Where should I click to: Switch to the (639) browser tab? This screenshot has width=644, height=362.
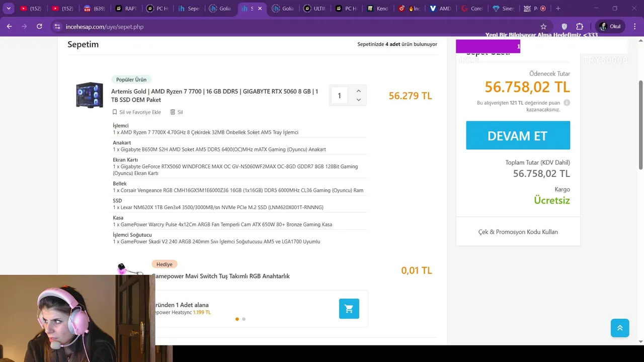94,9
